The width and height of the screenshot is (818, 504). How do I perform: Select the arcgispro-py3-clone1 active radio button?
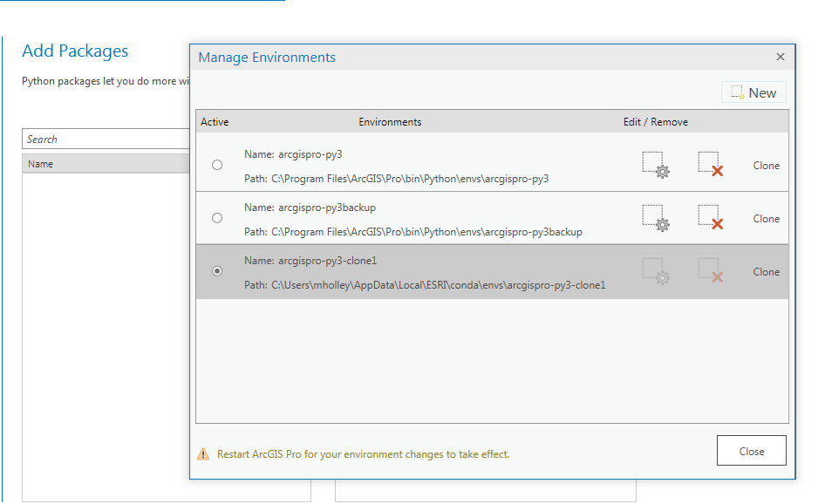click(x=217, y=271)
